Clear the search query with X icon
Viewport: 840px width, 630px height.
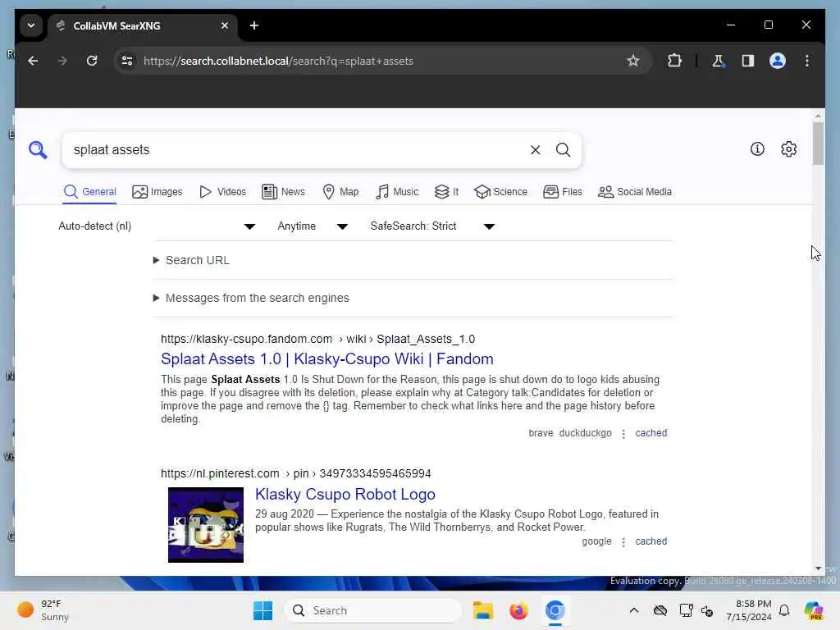click(535, 150)
